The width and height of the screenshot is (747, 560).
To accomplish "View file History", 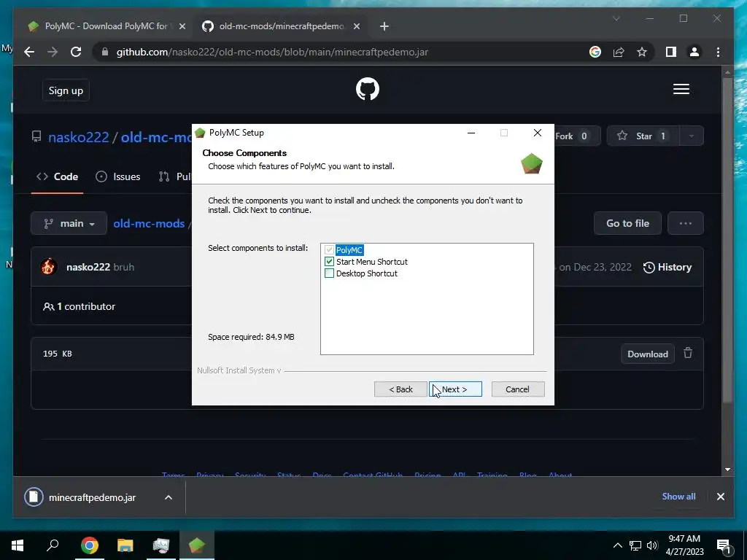I will (x=667, y=267).
